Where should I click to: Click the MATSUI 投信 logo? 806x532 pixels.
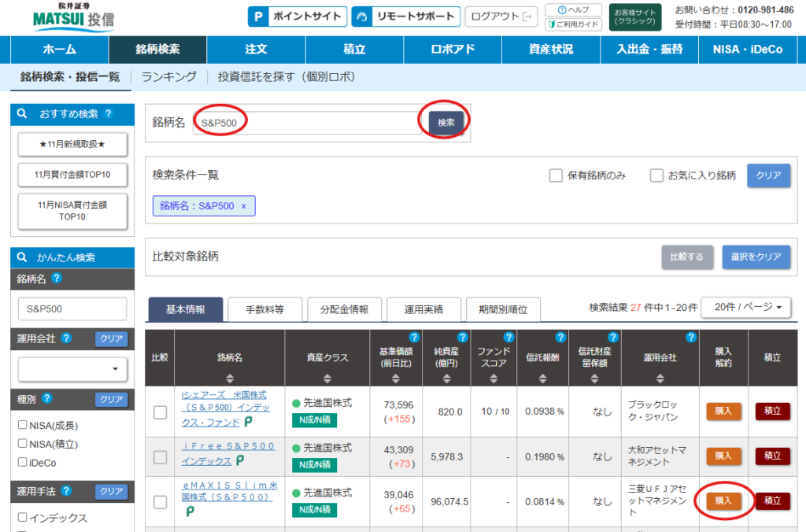click(x=72, y=17)
